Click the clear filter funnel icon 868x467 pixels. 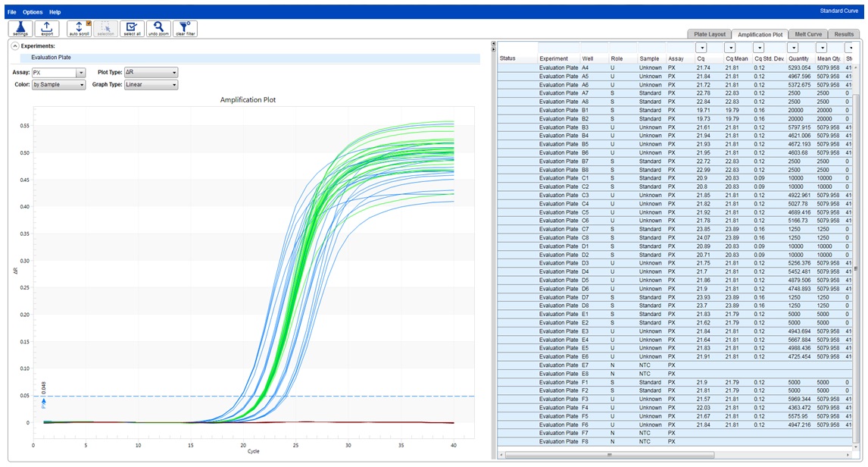click(185, 29)
